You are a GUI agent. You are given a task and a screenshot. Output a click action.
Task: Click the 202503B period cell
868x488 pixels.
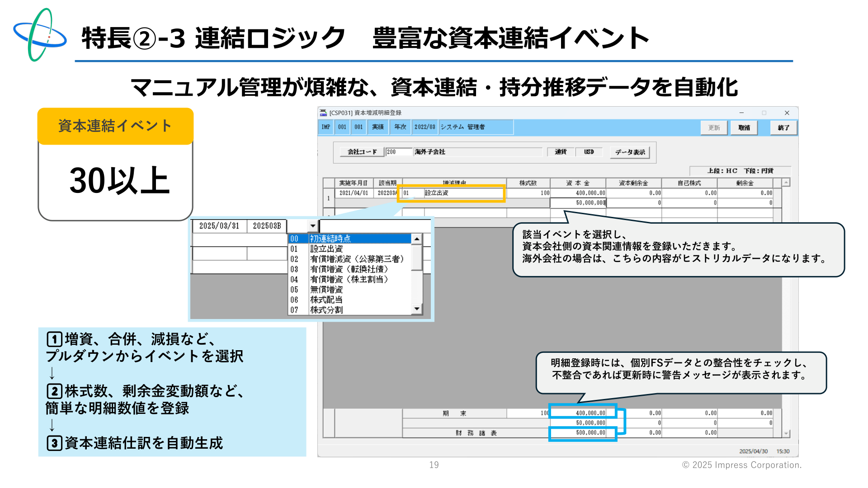tap(267, 226)
